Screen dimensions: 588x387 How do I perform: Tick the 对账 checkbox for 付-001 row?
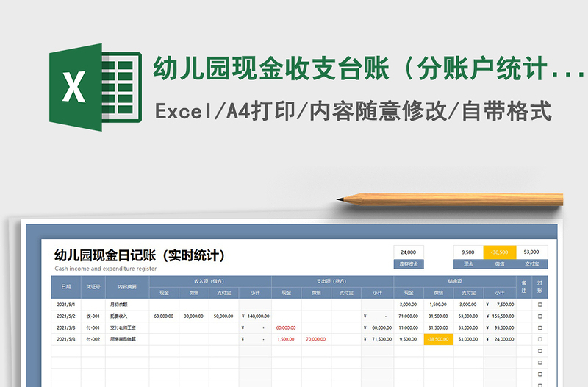click(540, 327)
